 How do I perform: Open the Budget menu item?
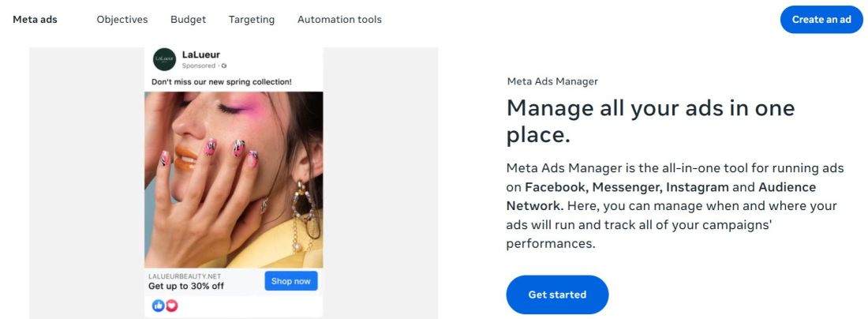tap(188, 20)
